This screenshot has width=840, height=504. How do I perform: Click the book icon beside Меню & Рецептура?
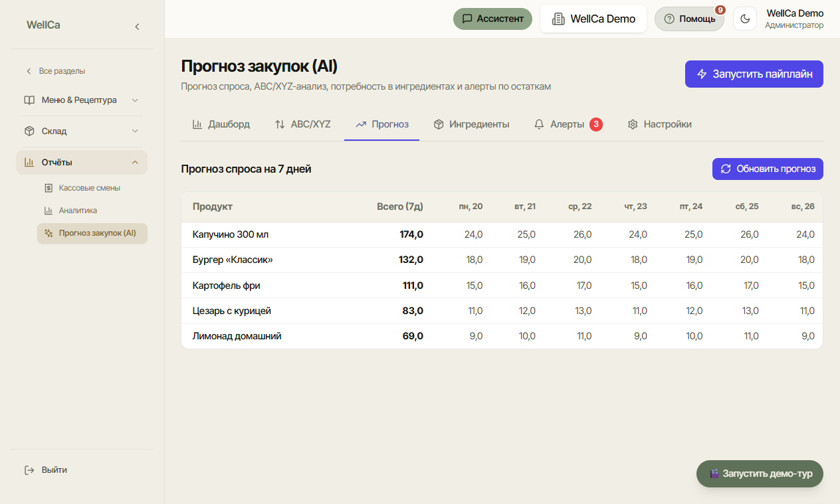[29, 100]
